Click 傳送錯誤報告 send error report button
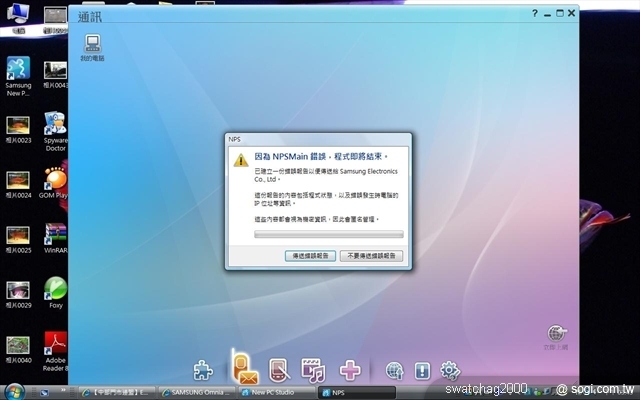Image resolution: width=640 pixels, height=400 pixels. coord(310,256)
